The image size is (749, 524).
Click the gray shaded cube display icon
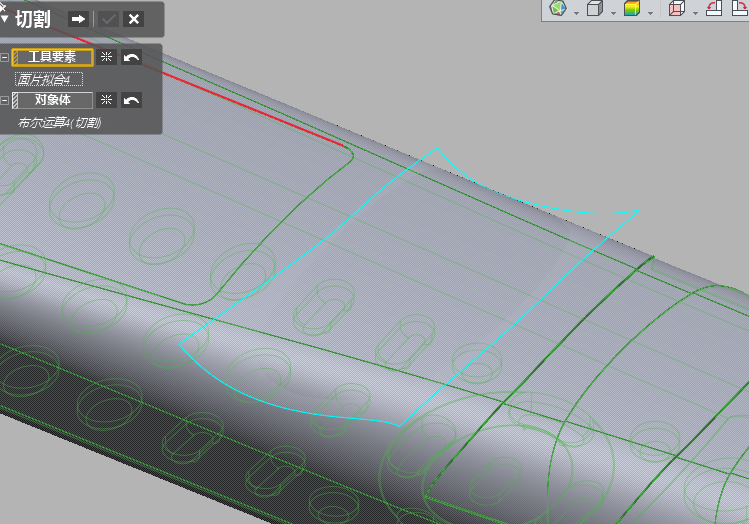click(x=595, y=8)
